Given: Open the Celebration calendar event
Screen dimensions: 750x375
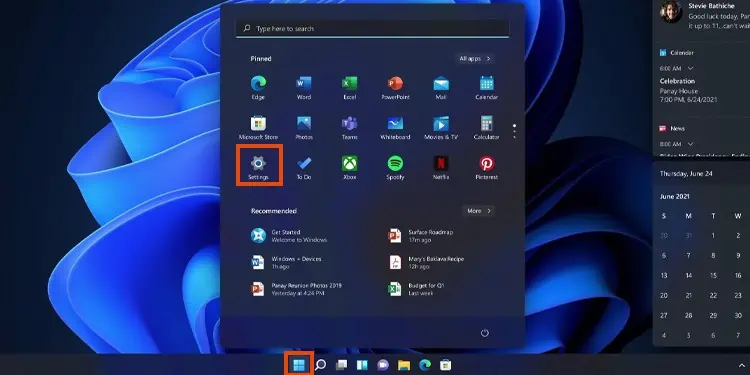Looking at the screenshot, I should point(689,90).
